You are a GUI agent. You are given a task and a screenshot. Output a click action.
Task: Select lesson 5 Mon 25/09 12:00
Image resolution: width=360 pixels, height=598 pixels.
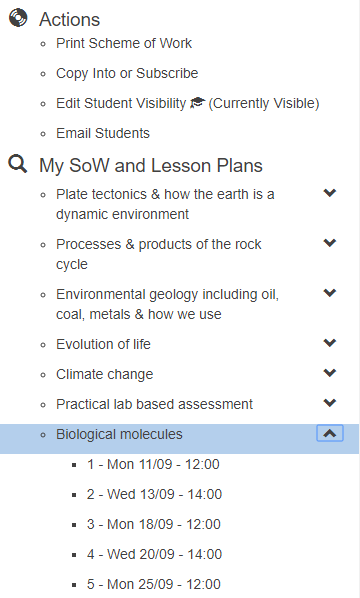153,584
